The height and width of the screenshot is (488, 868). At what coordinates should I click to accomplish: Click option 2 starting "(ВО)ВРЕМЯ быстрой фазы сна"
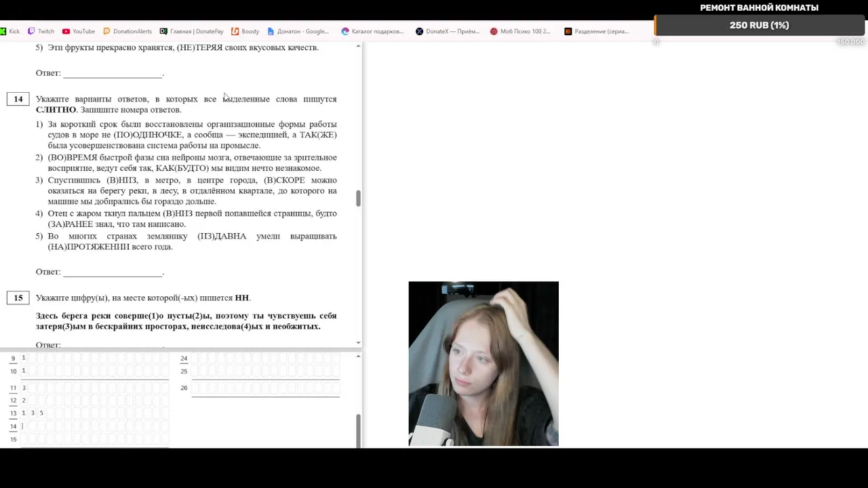point(186,163)
